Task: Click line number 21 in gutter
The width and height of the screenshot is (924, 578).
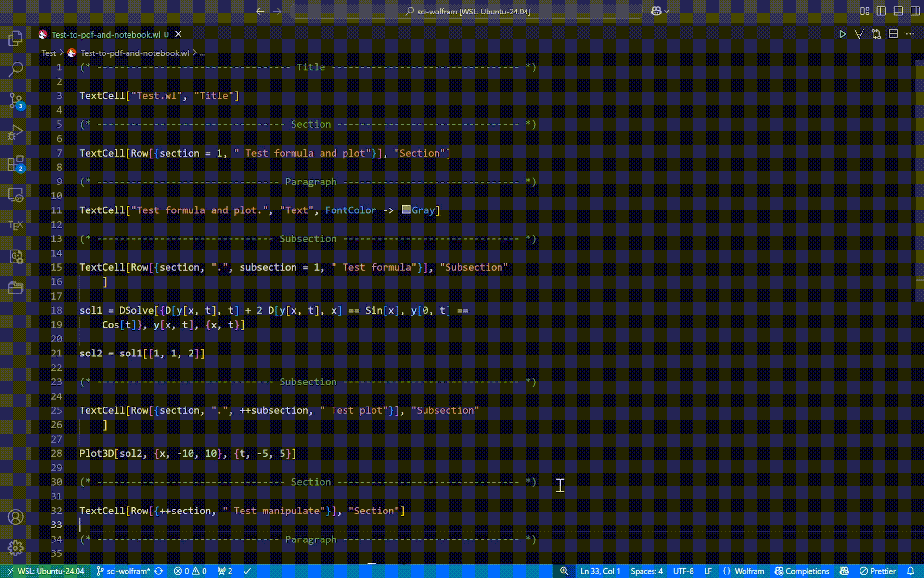Action: (x=56, y=353)
